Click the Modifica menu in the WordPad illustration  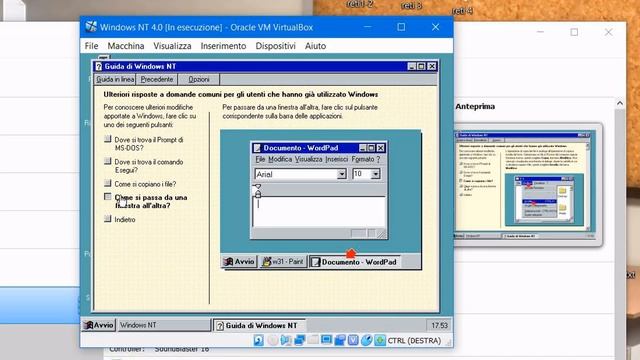tap(280, 159)
